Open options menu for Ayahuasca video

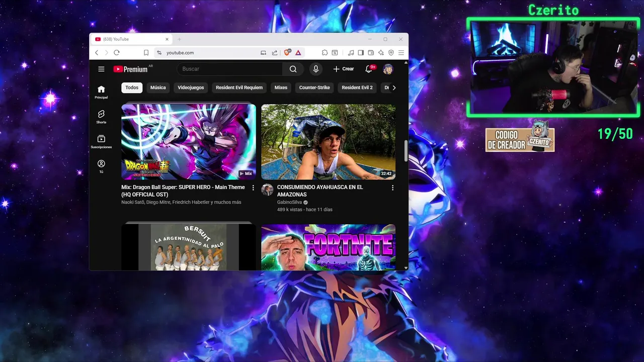pyautogui.click(x=392, y=188)
